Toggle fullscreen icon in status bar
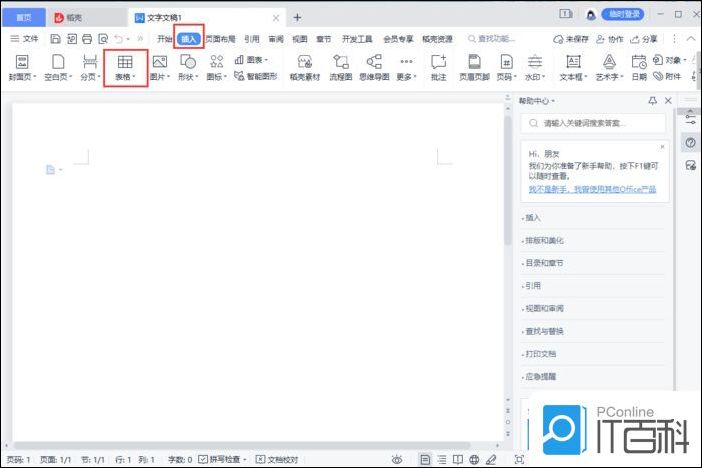Image resolution: width=702 pixels, height=468 pixels. tap(519, 459)
